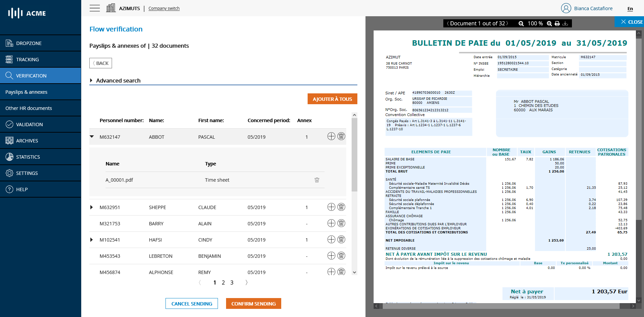The image size is (644, 317).
Task: Click the Confirm Sending button
Action: (x=253, y=304)
